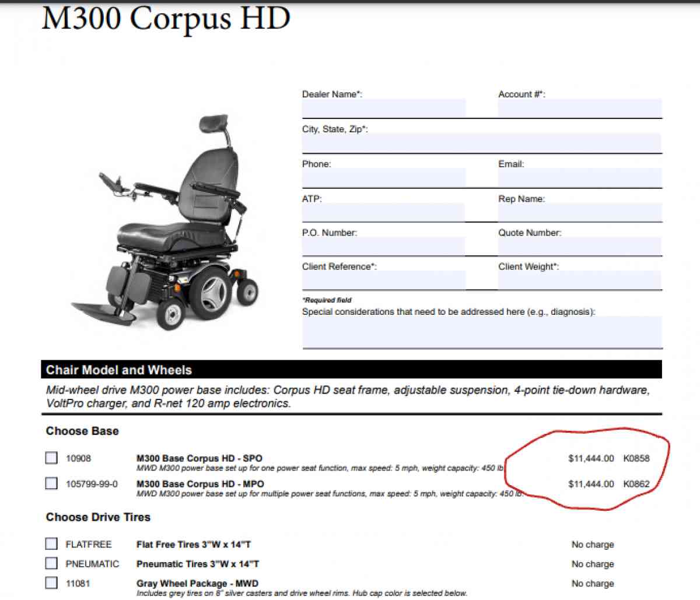Click the circled $11,444.00 SPO price
This screenshot has width=700, height=600.
[590, 459]
